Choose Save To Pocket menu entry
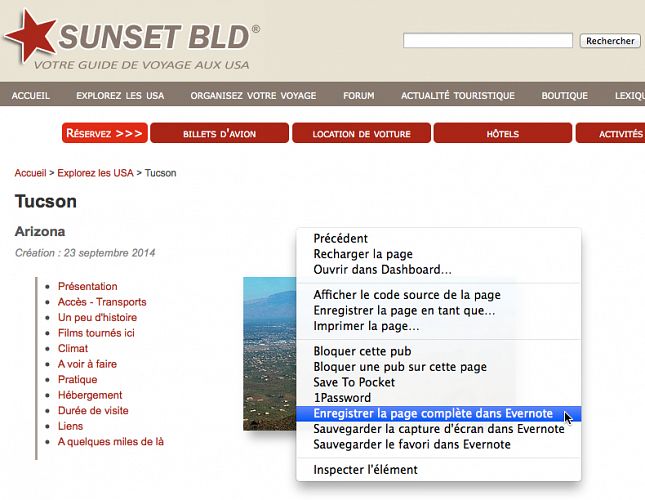Viewport: 645px width, 500px height. click(354, 382)
